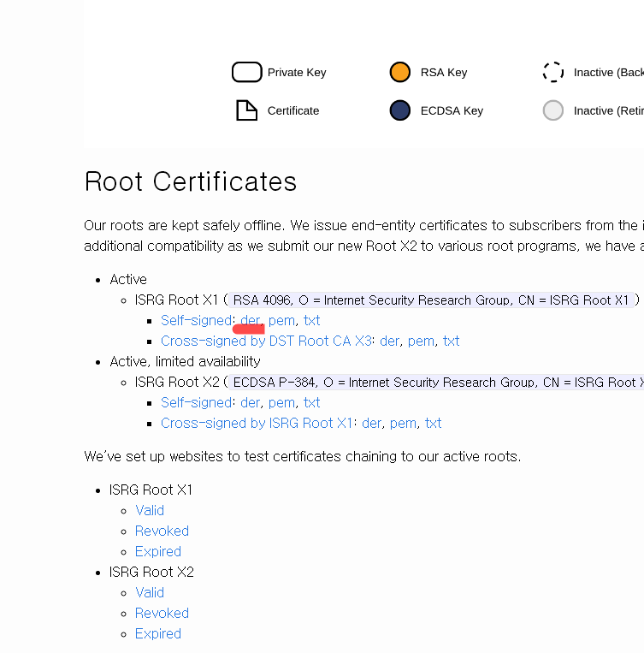This screenshot has height=653, width=644.
Task: Download ISRG Root X2 self-signed der file
Action: [x=251, y=402]
